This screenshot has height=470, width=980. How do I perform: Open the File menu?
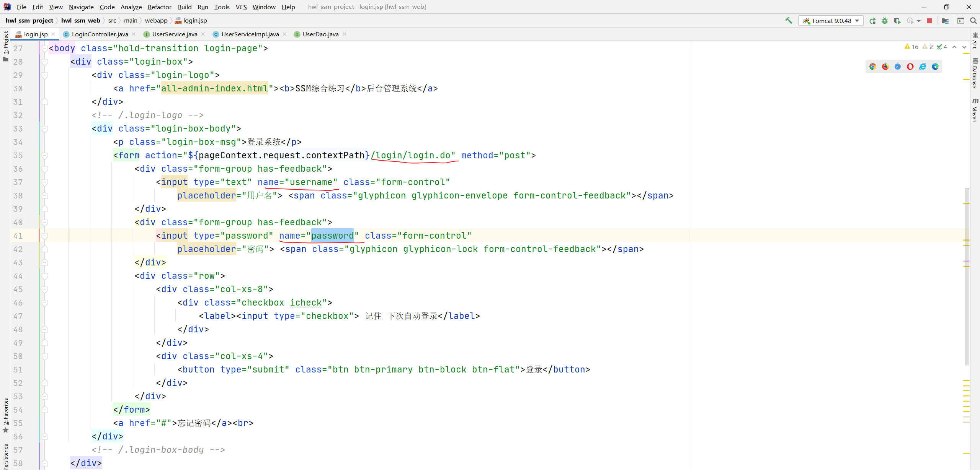click(21, 7)
